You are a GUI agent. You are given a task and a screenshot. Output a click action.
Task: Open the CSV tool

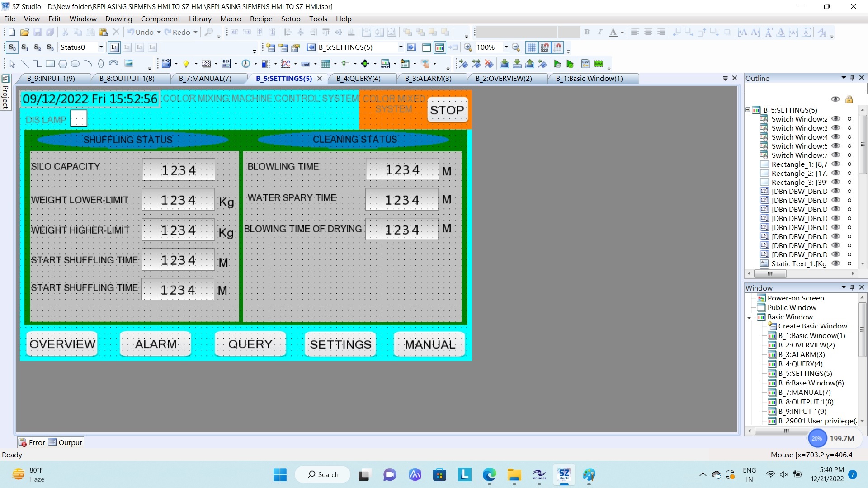(x=585, y=64)
